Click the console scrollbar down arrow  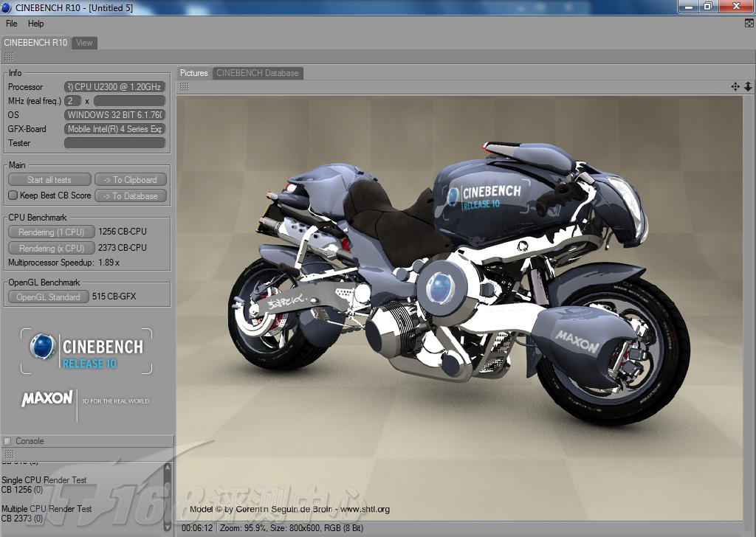[x=168, y=527]
